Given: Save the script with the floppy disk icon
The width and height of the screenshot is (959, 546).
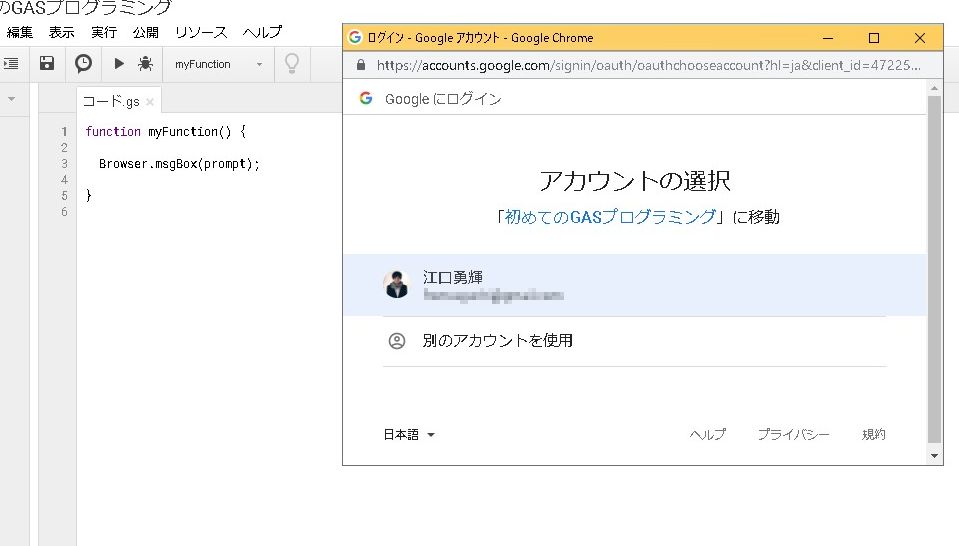Looking at the screenshot, I should point(47,63).
